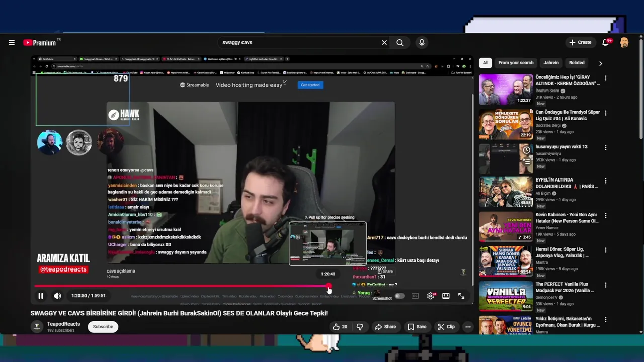Open Kevin Kahrses thumbnail
This screenshot has width=644, height=362.
pos(506,227)
